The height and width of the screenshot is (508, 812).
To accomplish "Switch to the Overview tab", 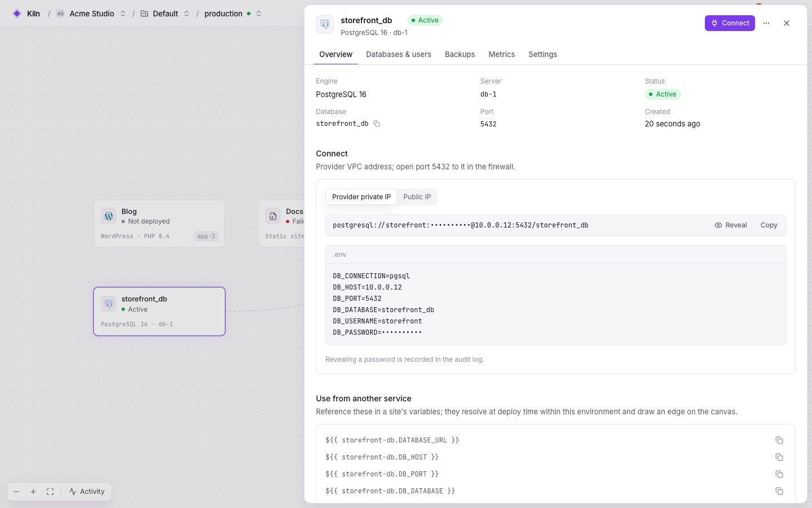I will [336, 54].
